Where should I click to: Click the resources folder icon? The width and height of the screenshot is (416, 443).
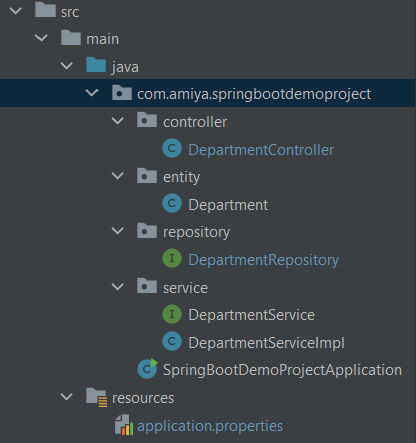point(97,397)
